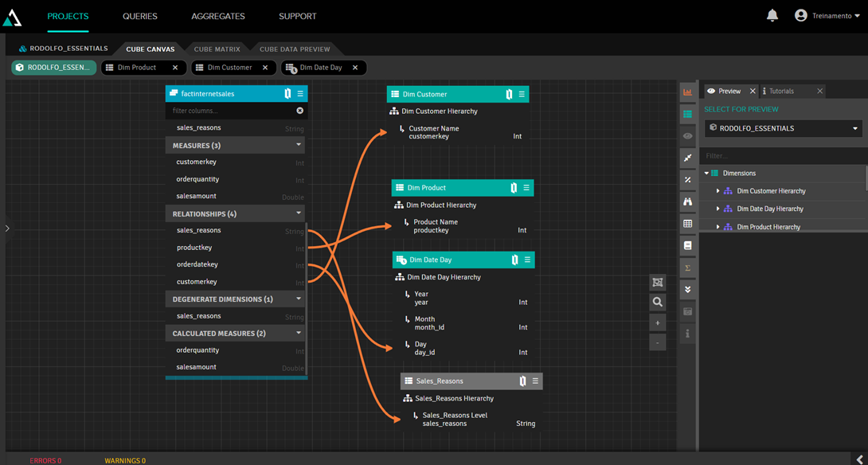Close the Dim Product tab
The height and width of the screenshot is (465, 868).
pyautogui.click(x=175, y=68)
